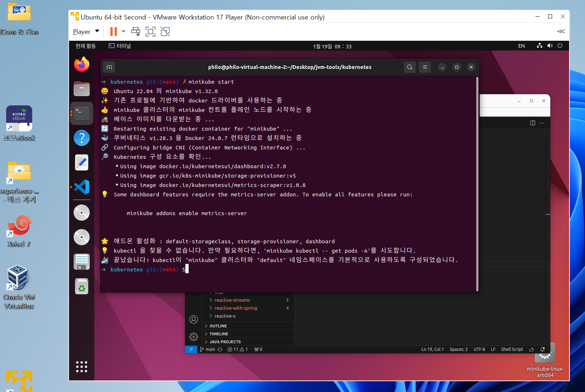Open the errors and warnings problems count
The height and width of the screenshot is (392, 585).
coord(238,349)
